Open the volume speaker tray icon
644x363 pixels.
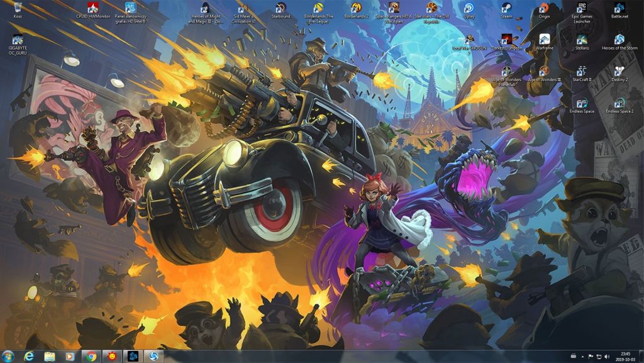tap(608, 357)
